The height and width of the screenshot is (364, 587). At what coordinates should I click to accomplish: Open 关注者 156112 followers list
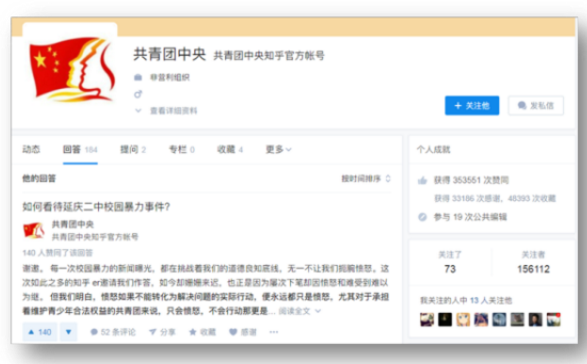click(533, 262)
